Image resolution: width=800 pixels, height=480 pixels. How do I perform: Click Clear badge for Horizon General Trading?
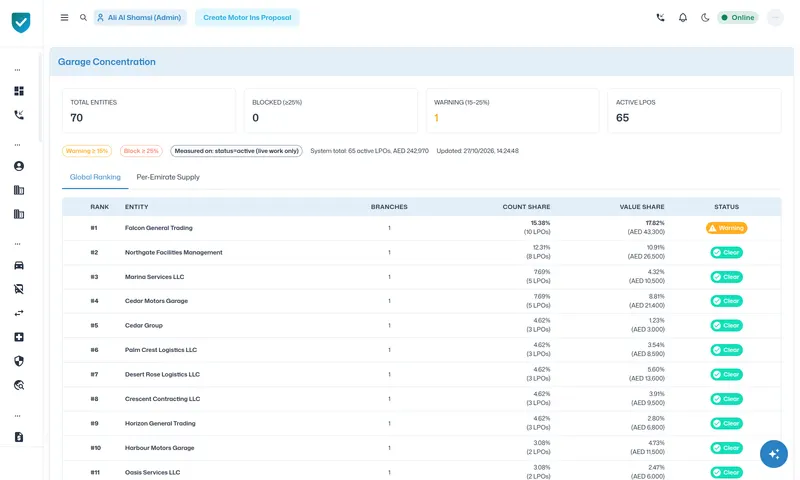[727, 423]
